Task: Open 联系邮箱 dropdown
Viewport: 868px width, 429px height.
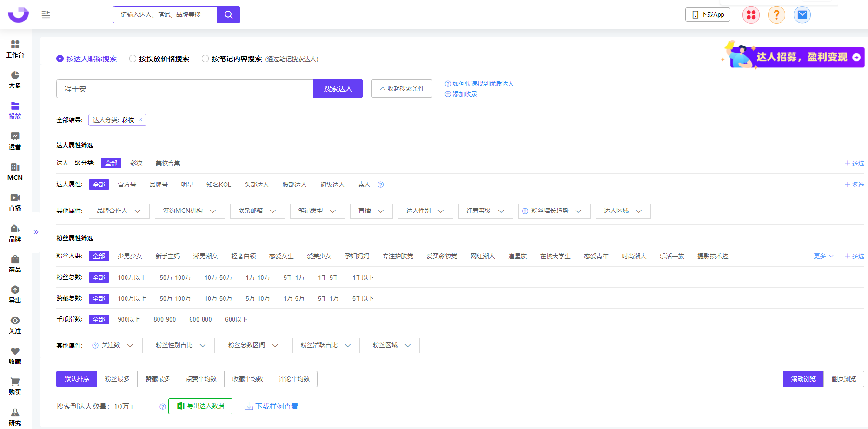Action: pyautogui.click(x=257, y=211)
